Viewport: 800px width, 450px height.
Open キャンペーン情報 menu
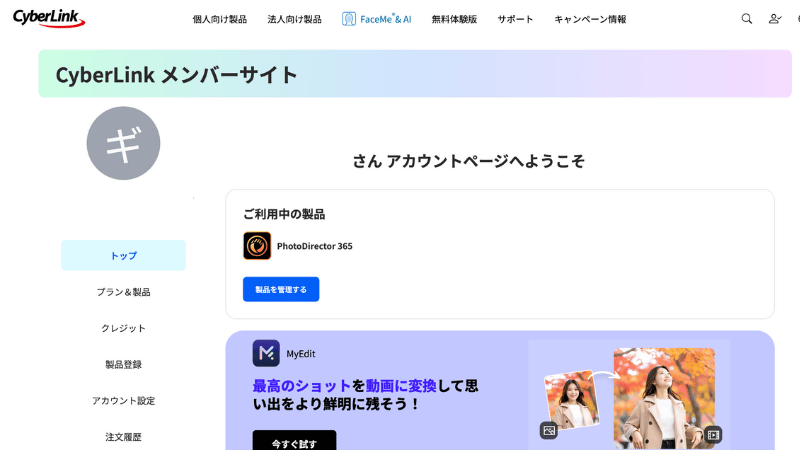[x=590, y=19]
